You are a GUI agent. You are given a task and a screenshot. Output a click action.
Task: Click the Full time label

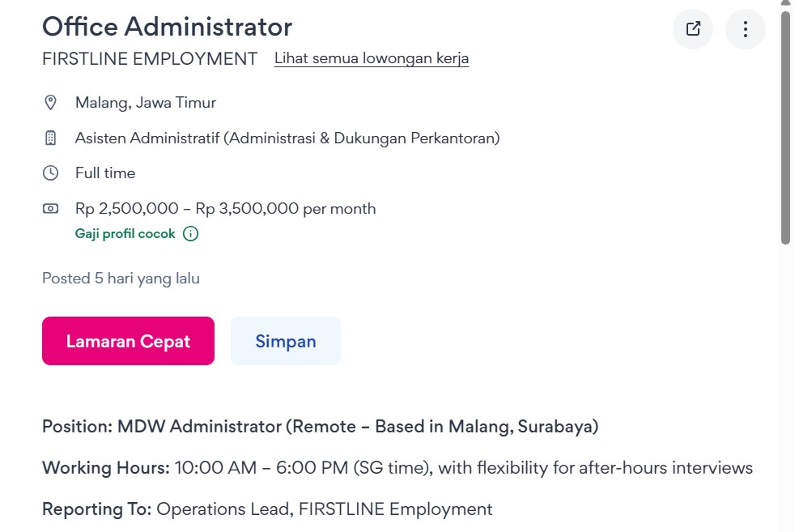(x=105, y=173)
